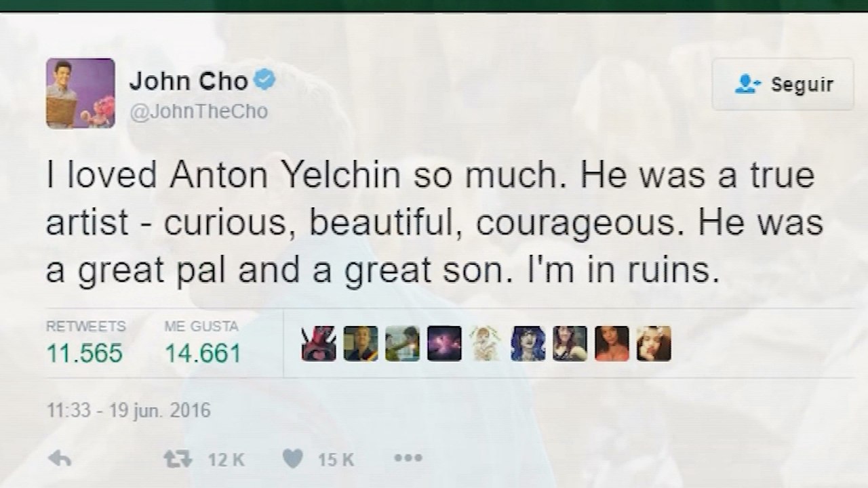Like the tweet with the heart icon
868x488 pixels.
(x=292, y=459)
